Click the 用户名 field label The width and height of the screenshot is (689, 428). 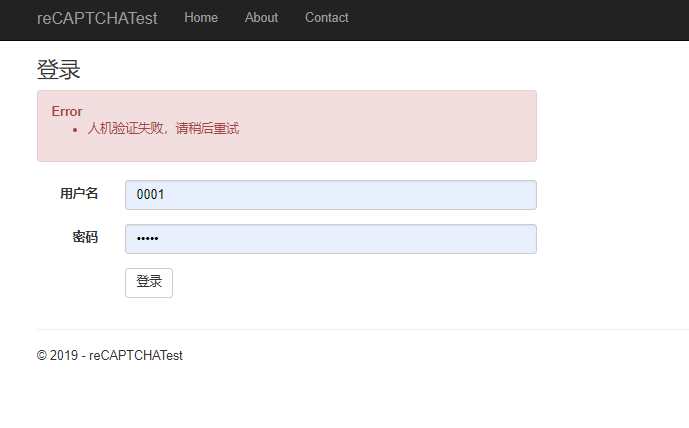point(79,194)
